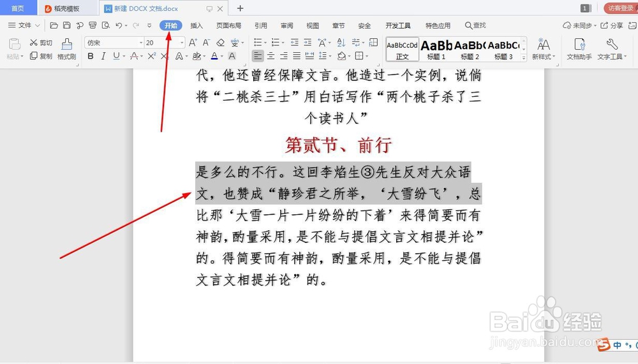Click the Open folder icon in quick access bar
This screenshot has height=364, width=638.
pyautogui.click(x=54, y=25)
